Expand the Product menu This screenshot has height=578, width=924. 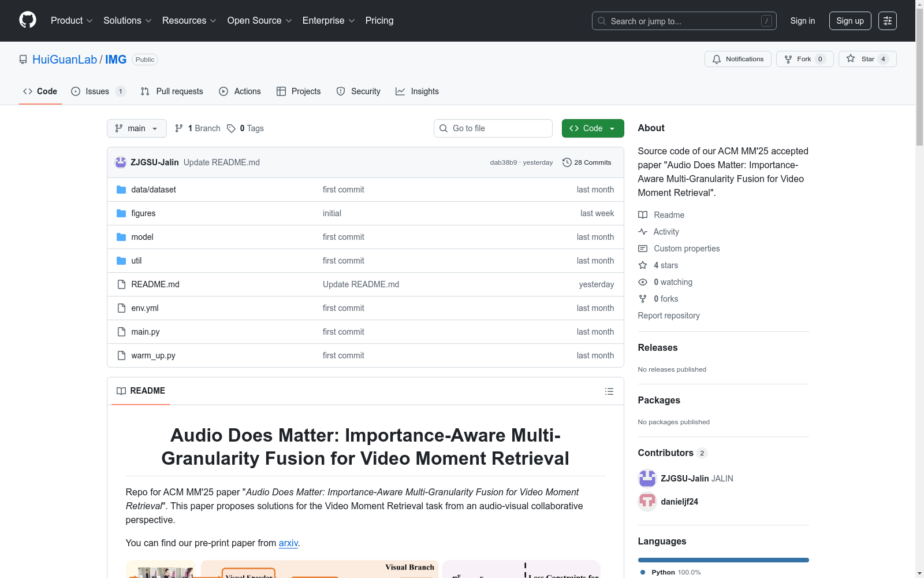point(72,21)
